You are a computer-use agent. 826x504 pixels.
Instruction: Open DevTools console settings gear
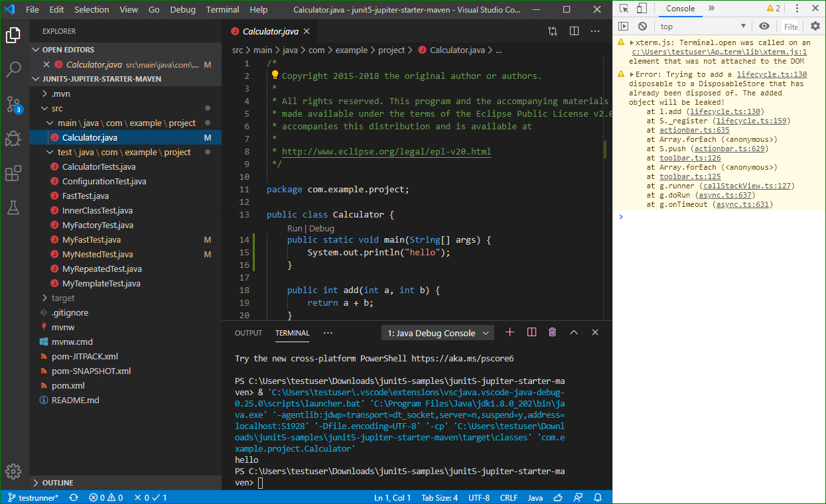815,27
